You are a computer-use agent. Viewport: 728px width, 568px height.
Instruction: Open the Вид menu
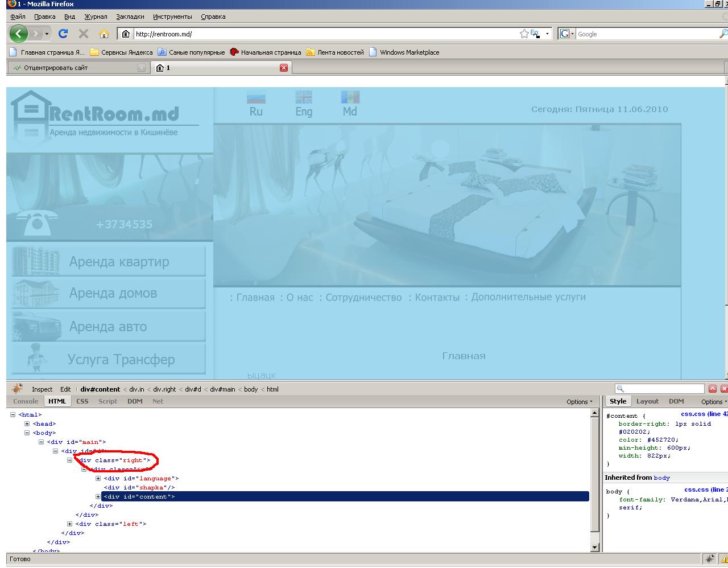tap(69, 17)
